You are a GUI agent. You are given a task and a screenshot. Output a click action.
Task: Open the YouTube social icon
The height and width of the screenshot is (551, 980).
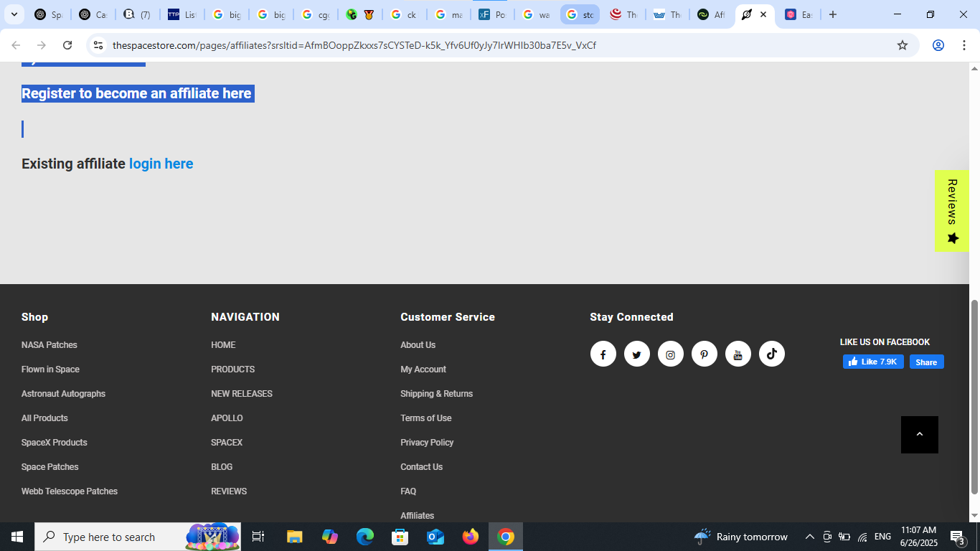tap(738, 354)
